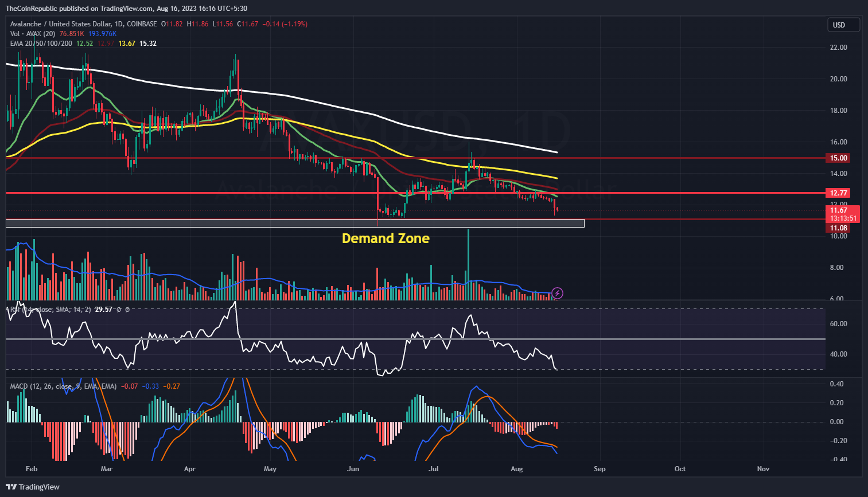
Task: Click the 11.08 dark red price label
Action: 838,228
